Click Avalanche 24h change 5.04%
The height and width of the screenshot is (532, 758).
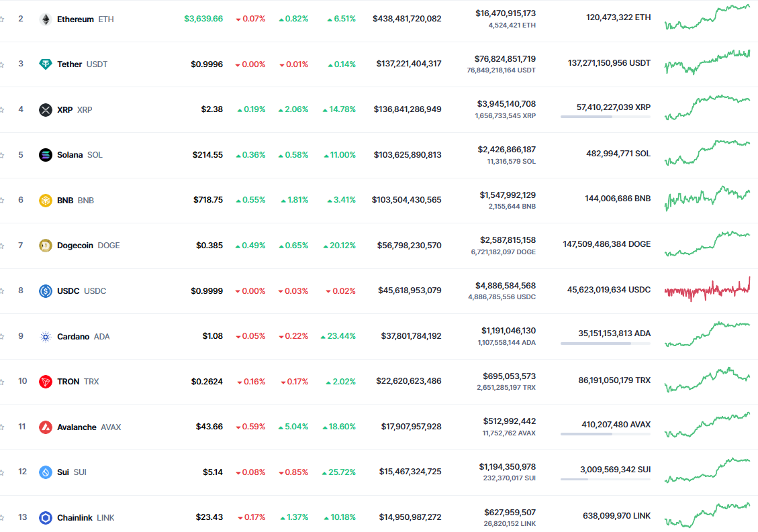(293, 427)
